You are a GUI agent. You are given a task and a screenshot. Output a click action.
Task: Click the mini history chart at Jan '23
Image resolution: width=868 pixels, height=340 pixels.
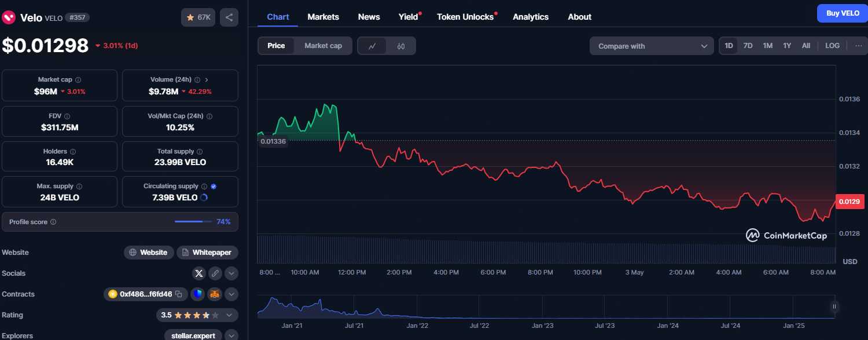click(x=542, y=307)
